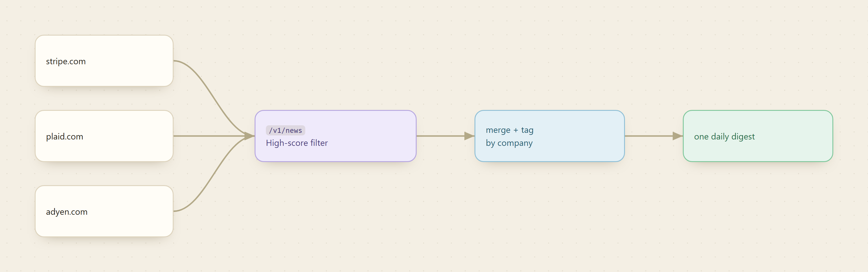Click arrowhead entering the High-score filter node
868x272 pixels.
click(x=250, y=136)
